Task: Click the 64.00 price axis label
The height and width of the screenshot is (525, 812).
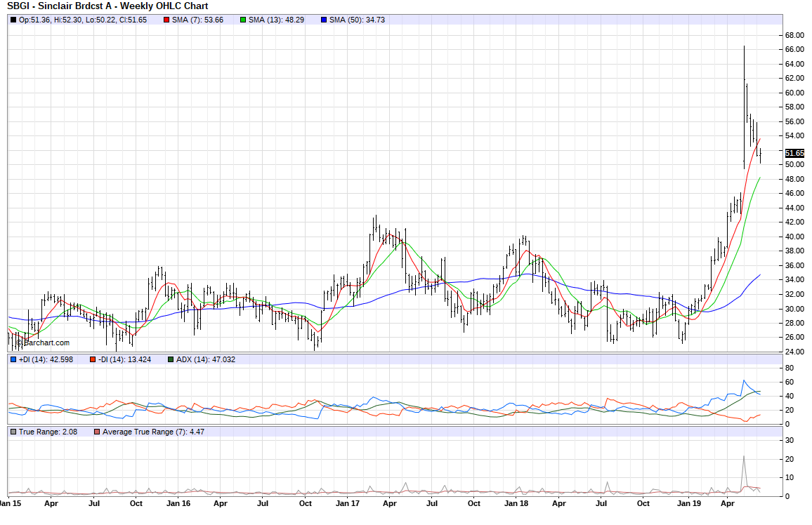Action: (x=794, y=64)
